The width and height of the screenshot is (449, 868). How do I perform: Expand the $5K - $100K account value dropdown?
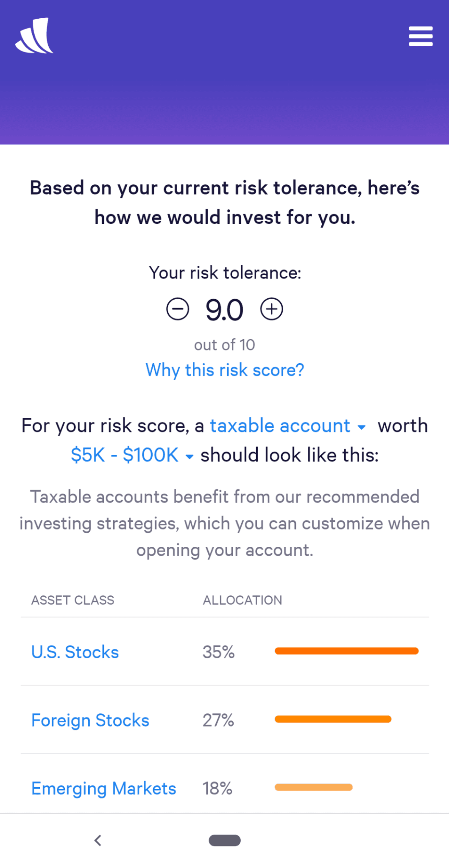click(124, 454)
